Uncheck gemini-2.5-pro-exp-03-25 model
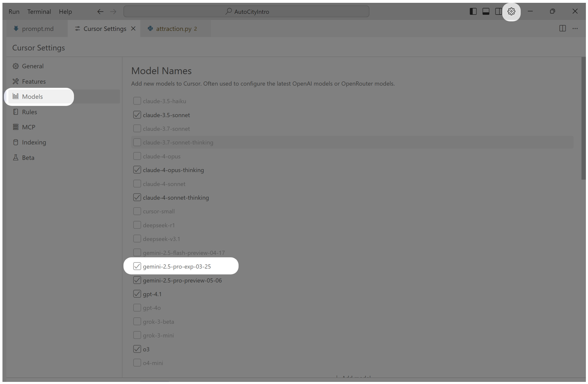 (x=137, y=266)
